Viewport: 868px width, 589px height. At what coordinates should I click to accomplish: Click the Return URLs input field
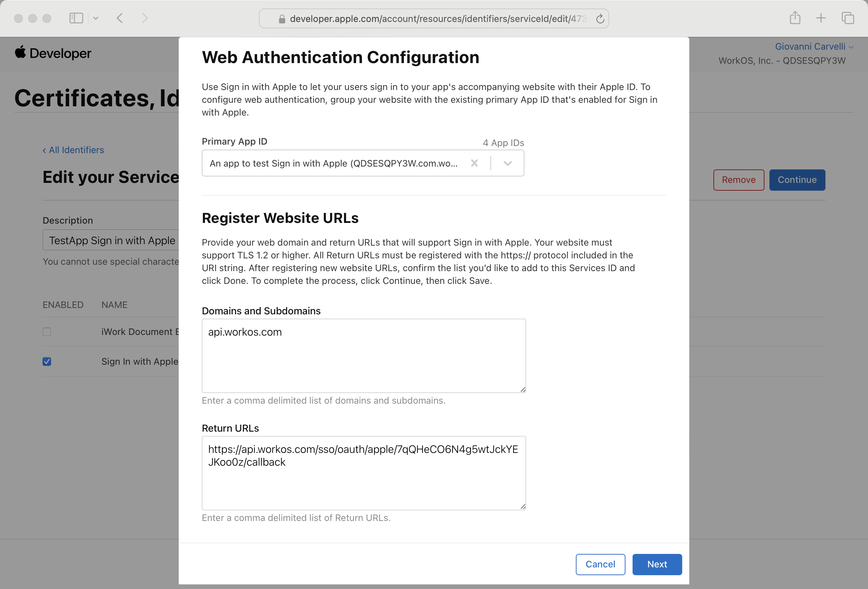363,473
